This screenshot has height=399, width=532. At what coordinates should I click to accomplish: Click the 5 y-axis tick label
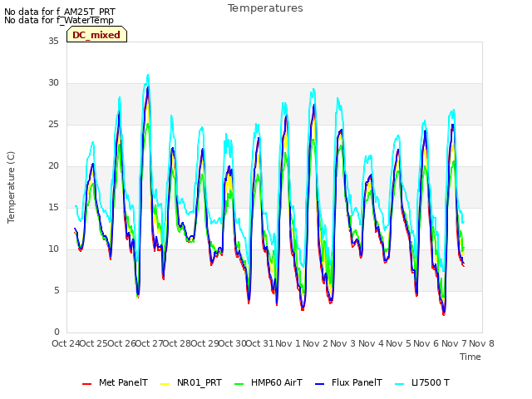[x=57, y=290]
